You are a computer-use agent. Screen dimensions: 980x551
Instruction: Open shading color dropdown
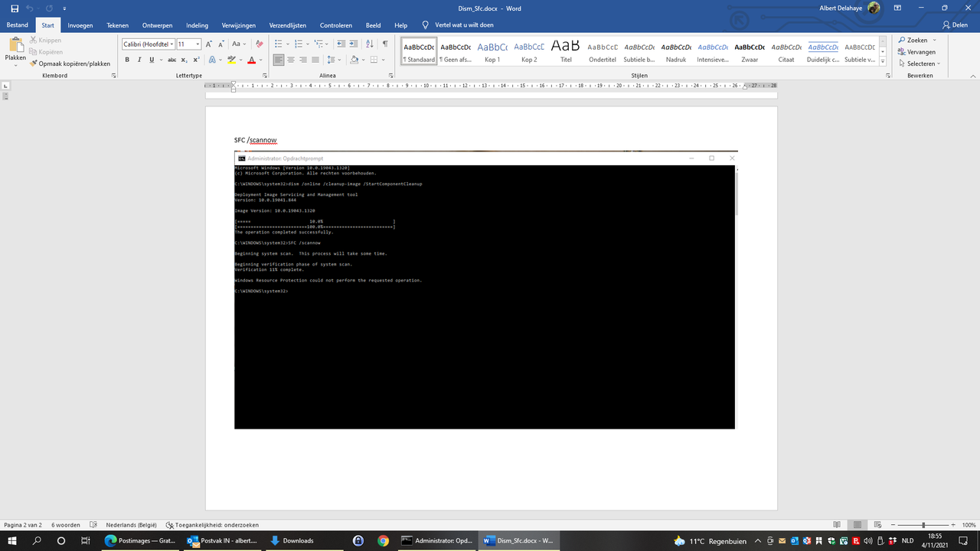point(364,60)
